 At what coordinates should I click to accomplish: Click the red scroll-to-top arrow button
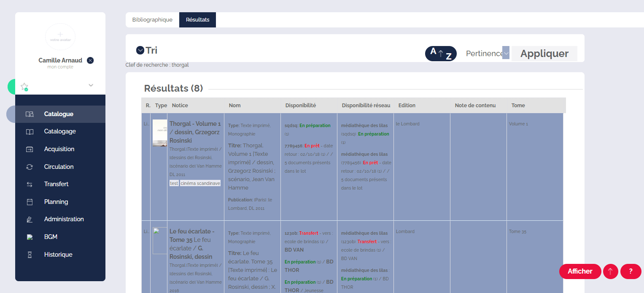coord(611,271)
